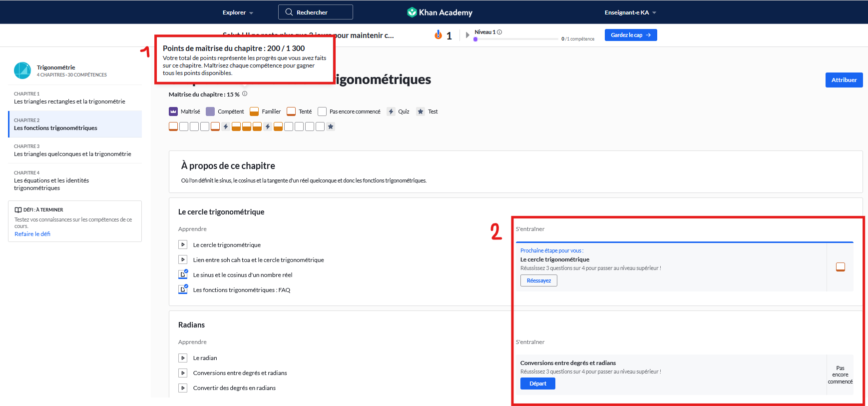Viewport: 868px width, 406px height.
Task: Click the Niveau 1 progress bar
Action: pyautogui.click(x=515, y=39)
